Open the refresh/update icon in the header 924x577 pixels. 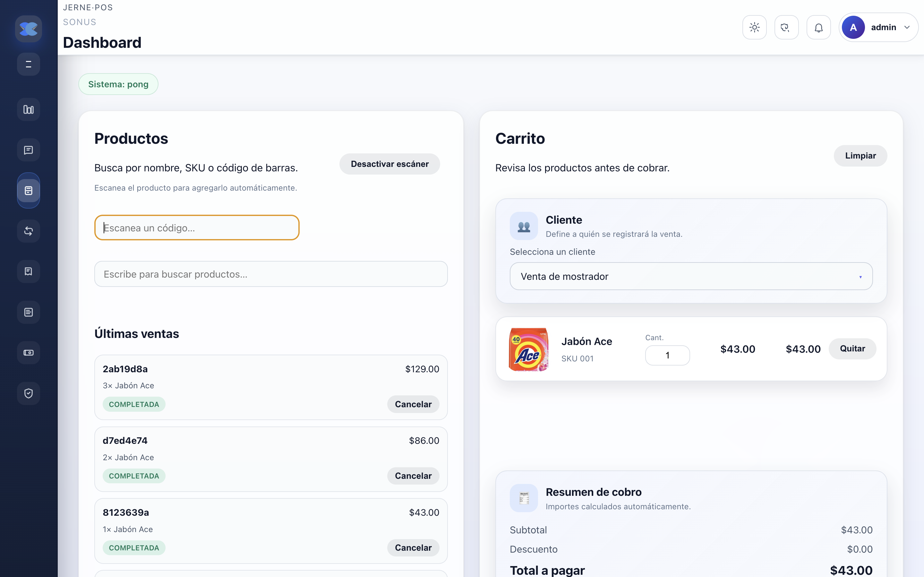click(x=786, y=27)
